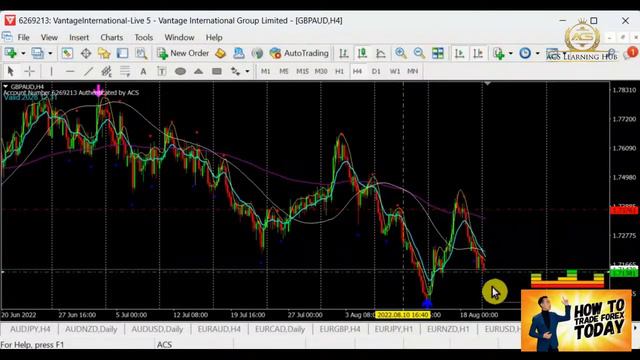Toggle the AutoTrading button
The image size is (640, 360).
tap(299, 53)
